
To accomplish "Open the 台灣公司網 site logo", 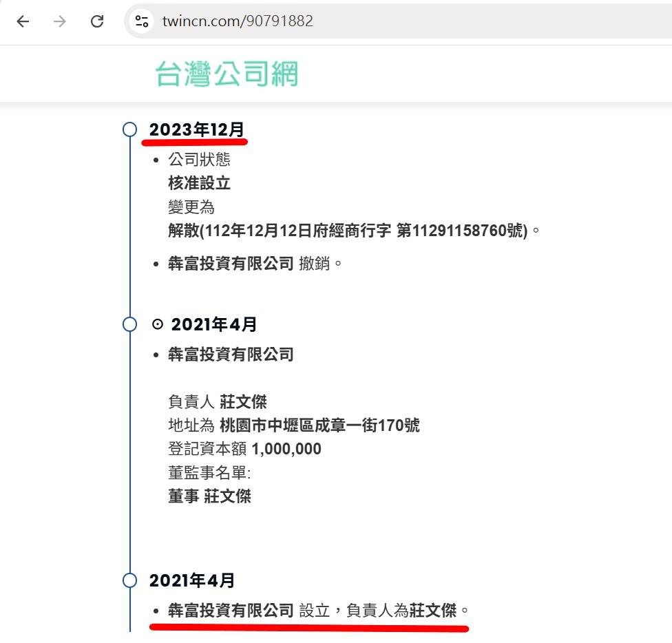I will coord(227,74).
